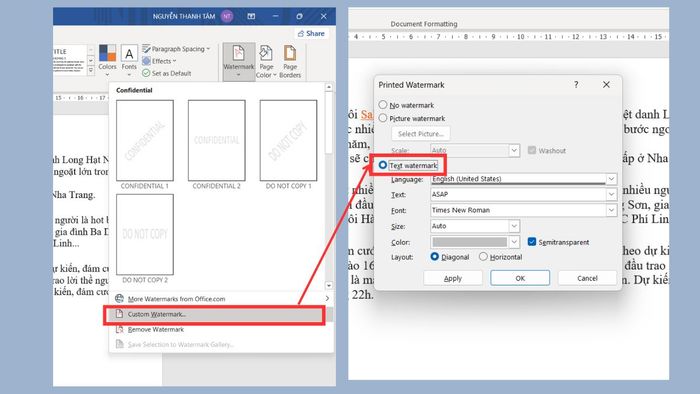The image size is (700, 394).
Task: Click the gray watermark Color swatch
Action: tap(470, 242)
